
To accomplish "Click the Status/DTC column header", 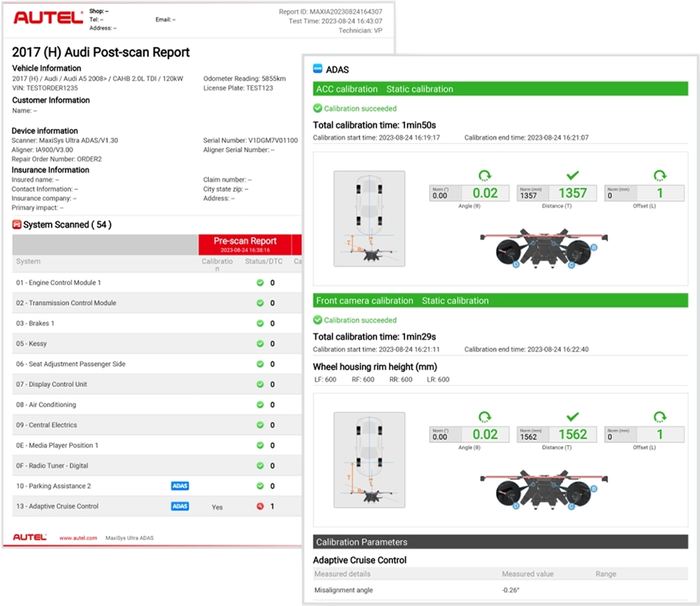I will coord(263,261).
